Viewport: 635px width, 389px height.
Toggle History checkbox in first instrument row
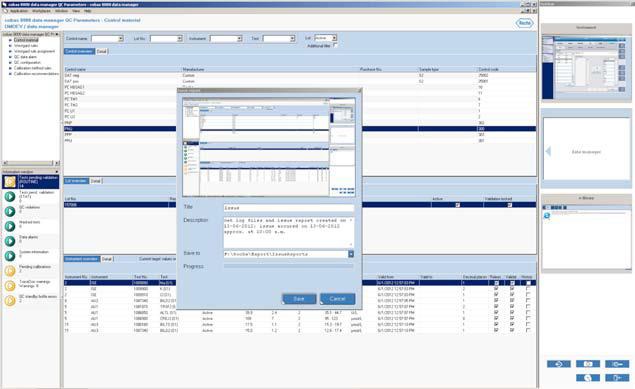click(x=528, y=283)
